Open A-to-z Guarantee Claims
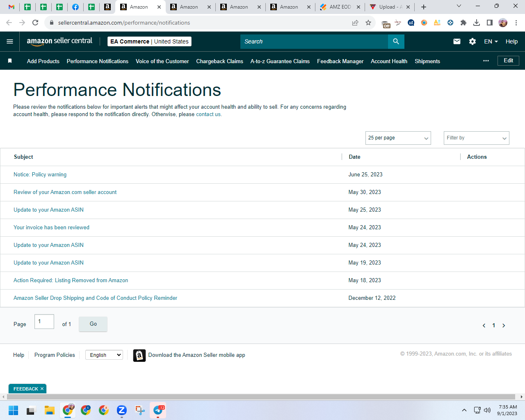Viewport: 525px width, 420px height. [x=280, y=61]
